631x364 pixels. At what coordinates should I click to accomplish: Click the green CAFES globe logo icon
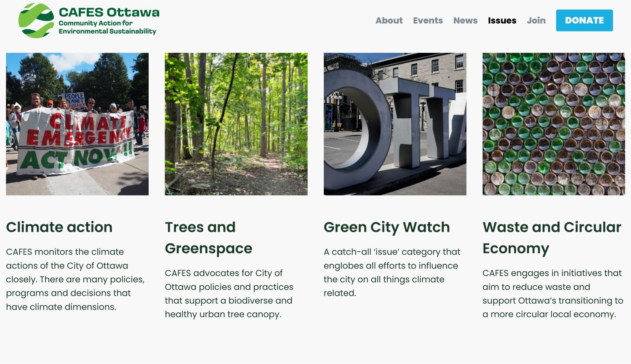(x=36, y=21)
